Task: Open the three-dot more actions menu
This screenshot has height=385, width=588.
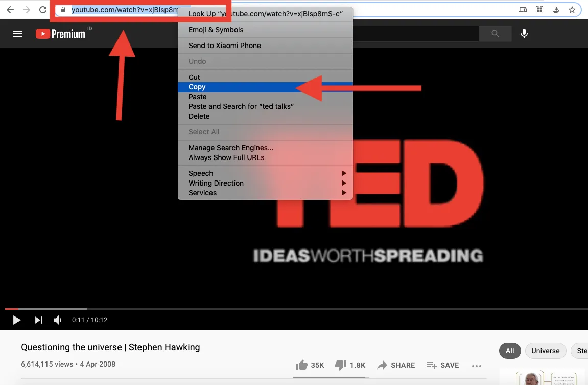Action: (x=476, y=366)
